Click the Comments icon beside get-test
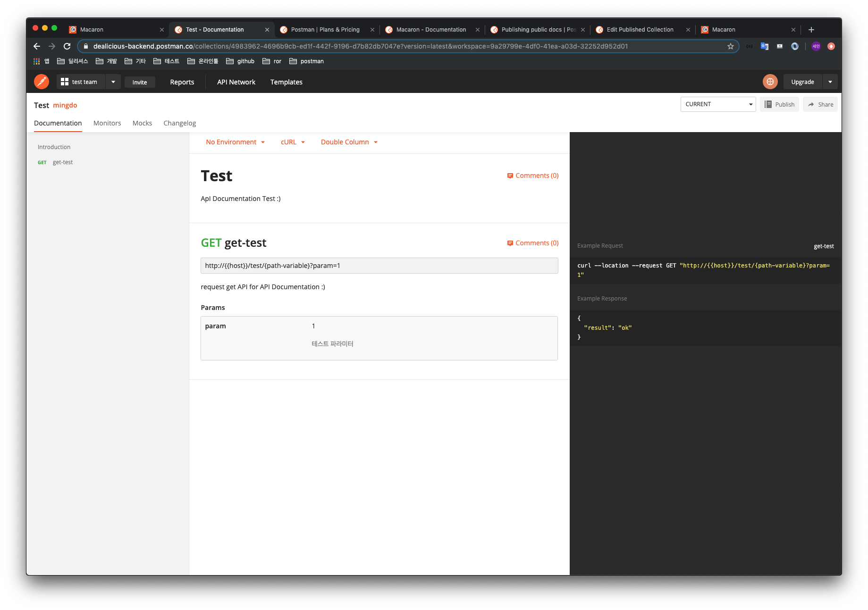Screen dimensions: 868x610 coord(510,243)
